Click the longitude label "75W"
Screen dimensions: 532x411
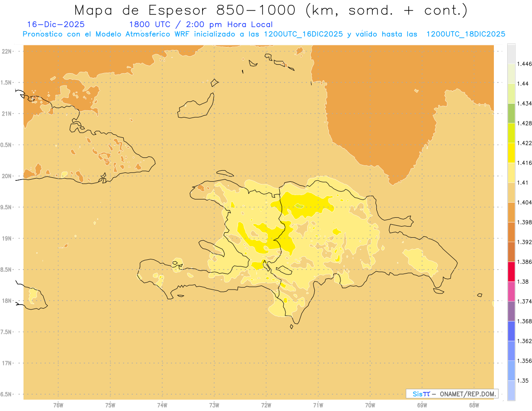click(110, 406)
